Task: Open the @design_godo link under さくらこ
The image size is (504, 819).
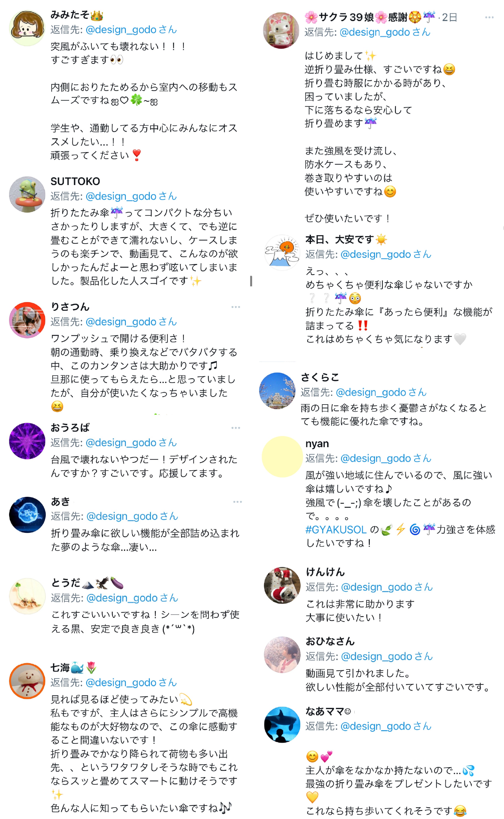Action: coord(371,392)
